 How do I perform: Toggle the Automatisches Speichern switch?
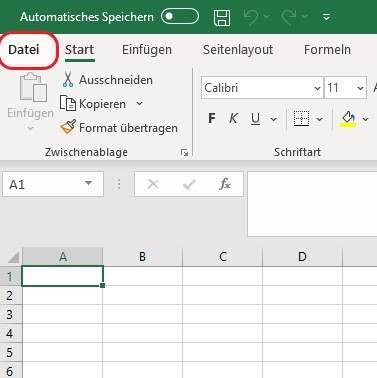(x=180, y=17)
